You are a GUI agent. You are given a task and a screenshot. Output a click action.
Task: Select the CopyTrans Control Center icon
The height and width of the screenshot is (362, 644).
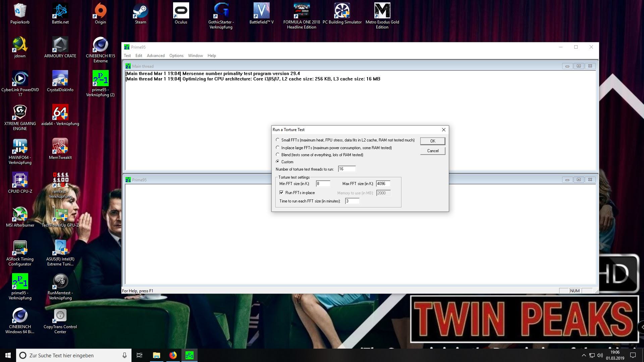[60, 321]
